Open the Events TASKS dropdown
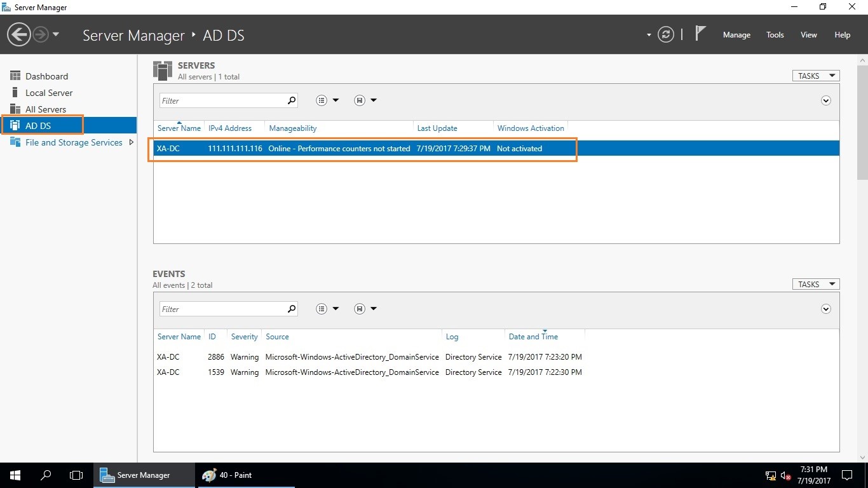The height and width of the screenshot is (488, 868). point(816,284)
